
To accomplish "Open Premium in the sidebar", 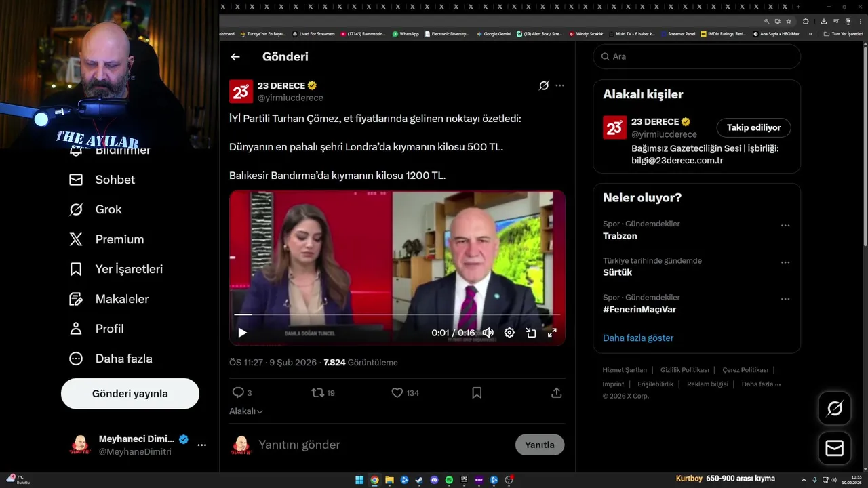I will pyautogui.click(x=106, y=239).
